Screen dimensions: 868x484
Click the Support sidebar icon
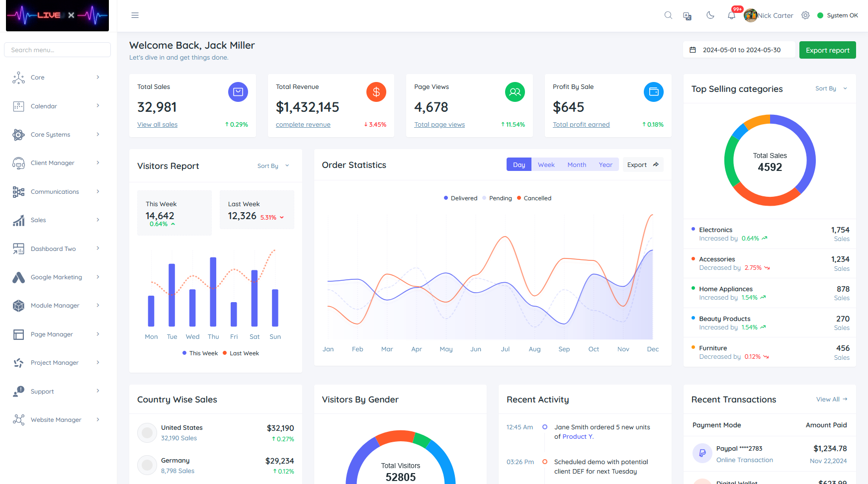click(x=18, y=392)
